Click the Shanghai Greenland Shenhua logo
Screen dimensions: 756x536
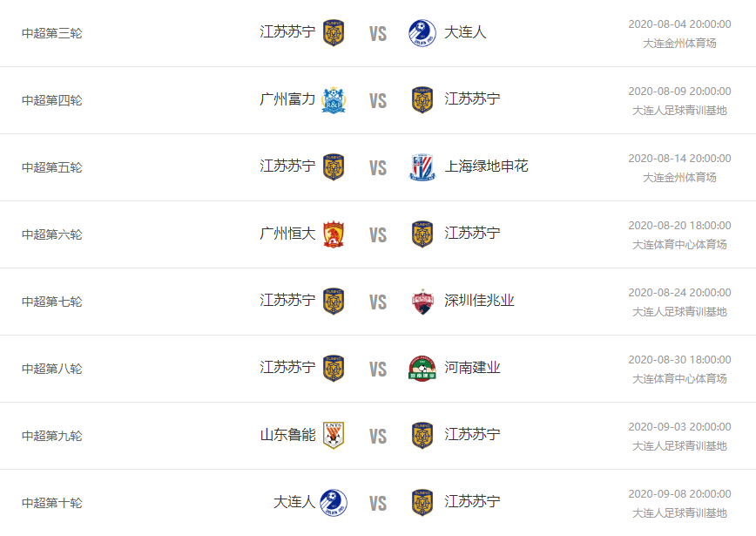(422, 167)
